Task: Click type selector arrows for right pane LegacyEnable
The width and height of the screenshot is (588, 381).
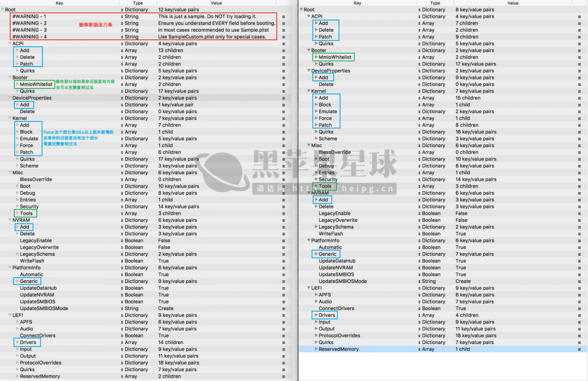Action: click(419, 214)
